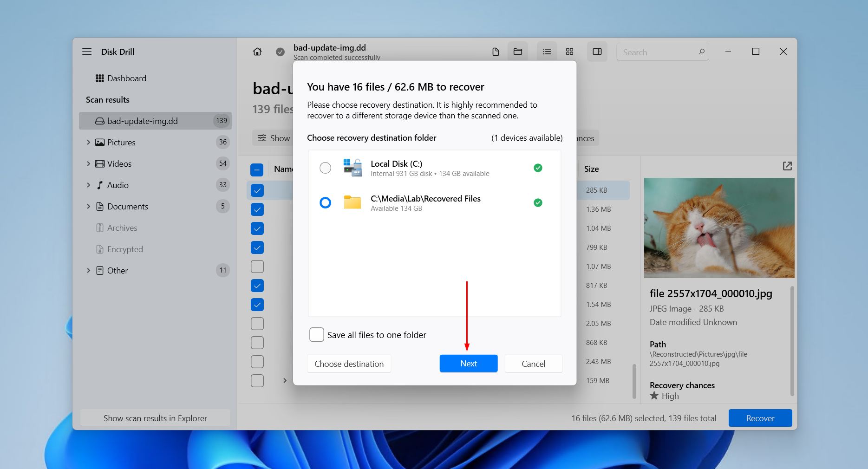868x469 pixels.
Task: Uncheck the file row sized 285 KB
Action: [x=257, y=190]
